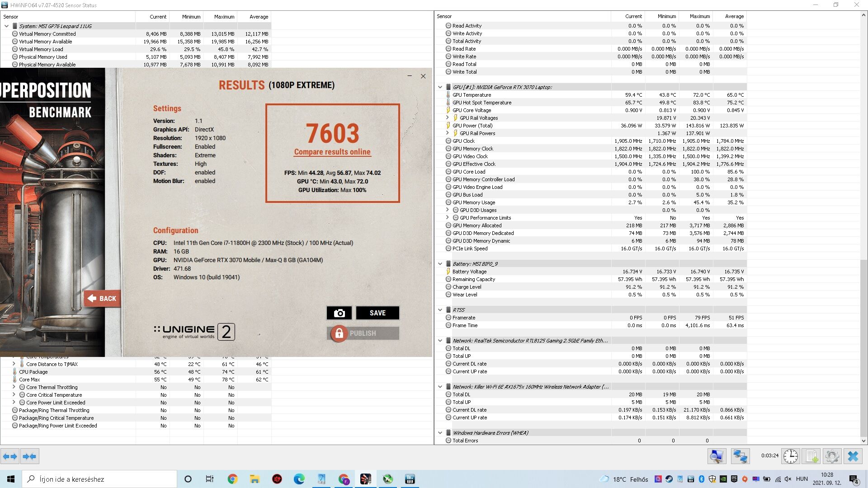Select the GPU Hot Spot Temperature row
Screen dimensions: 868x488
click(590, 103)
